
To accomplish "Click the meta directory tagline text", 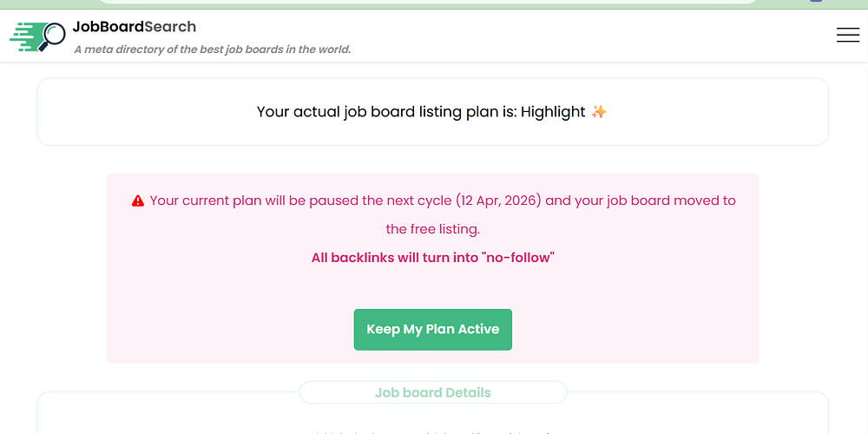I will [213, 49].
